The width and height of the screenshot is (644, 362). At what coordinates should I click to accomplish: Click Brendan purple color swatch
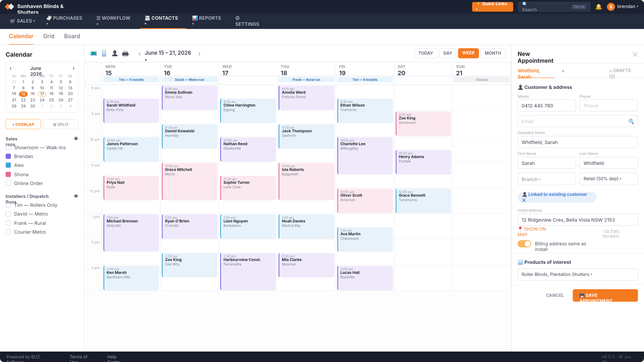[x=8, y=156]
